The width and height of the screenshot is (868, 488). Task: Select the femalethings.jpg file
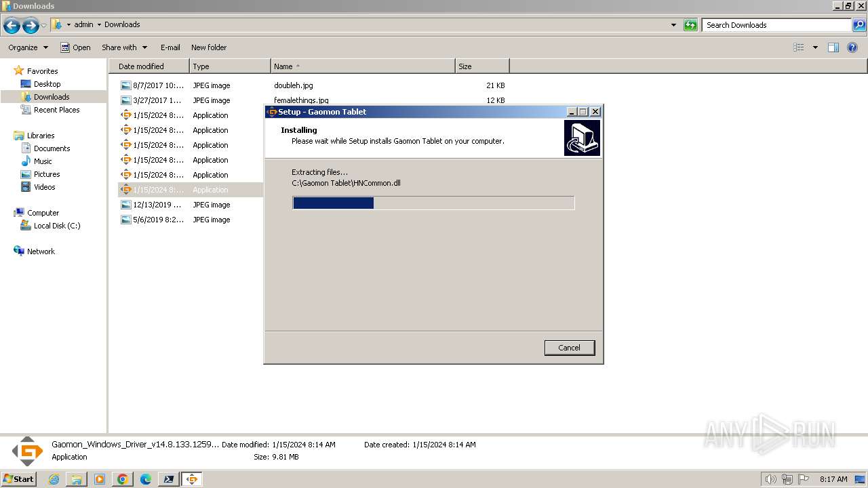coord(301,100)
